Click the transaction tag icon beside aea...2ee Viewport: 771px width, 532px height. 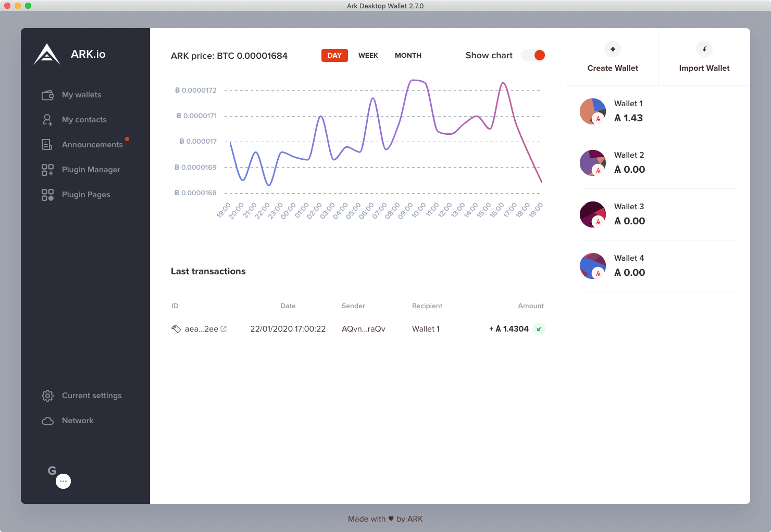point(176,329)
